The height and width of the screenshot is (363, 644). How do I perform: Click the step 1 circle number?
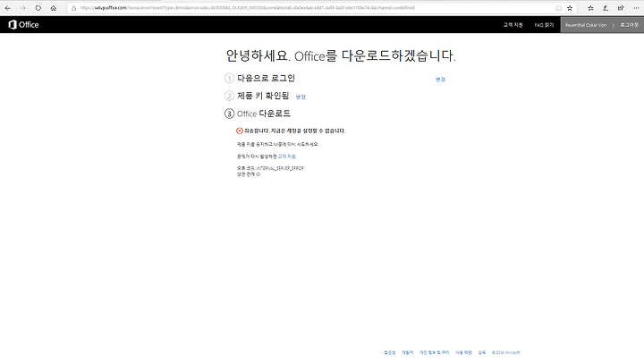tap(229, 78)
